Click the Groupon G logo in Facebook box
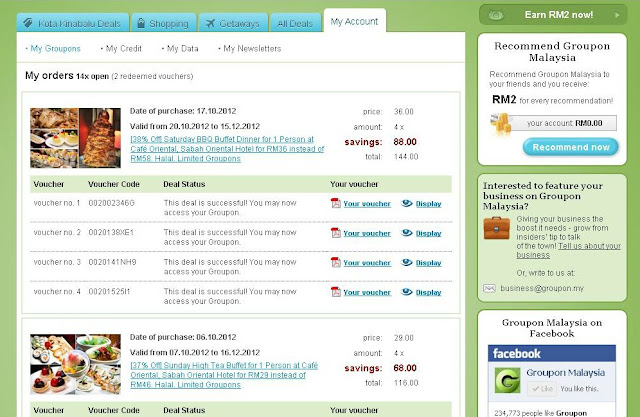The height and width of the screenshot is (417, 640). click(x=507, y=380)
